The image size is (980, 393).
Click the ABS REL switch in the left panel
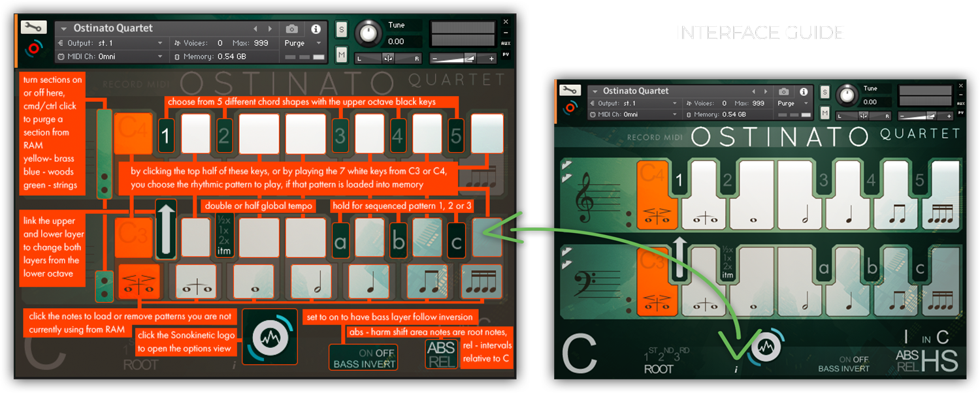coord(441,354)
